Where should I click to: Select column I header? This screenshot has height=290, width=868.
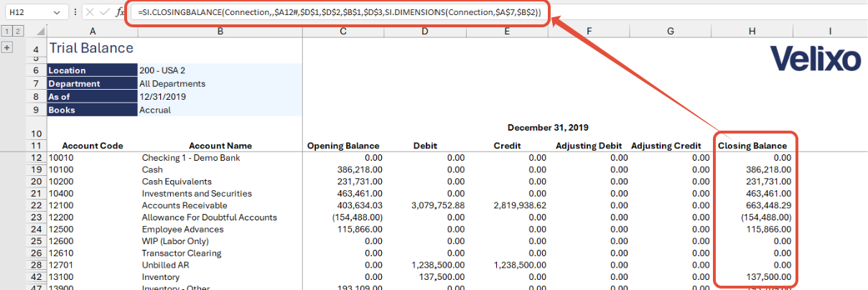point(830,32)
